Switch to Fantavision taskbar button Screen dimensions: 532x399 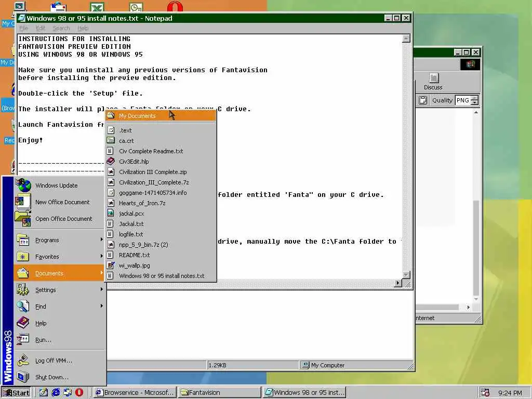(220, 393)
